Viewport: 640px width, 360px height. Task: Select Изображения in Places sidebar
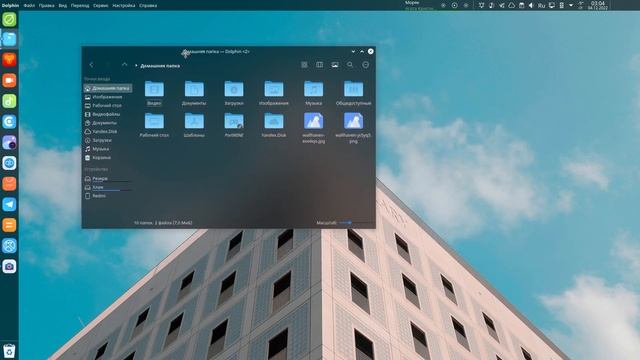coord(108,97)
